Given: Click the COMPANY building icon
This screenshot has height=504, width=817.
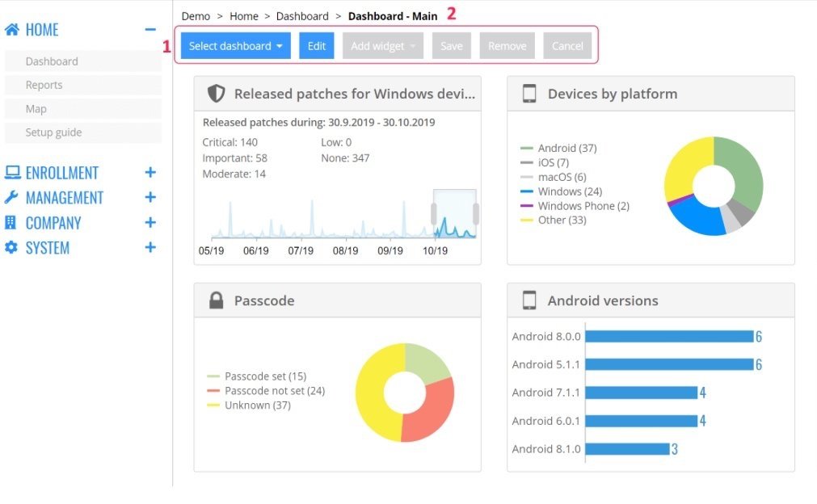Looking at the screenshot, I should point(11,222).
